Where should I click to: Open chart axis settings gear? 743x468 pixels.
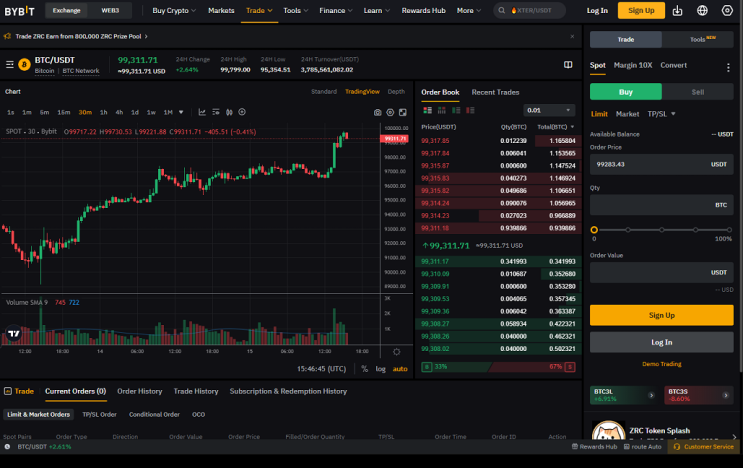(x=397, y=352)
